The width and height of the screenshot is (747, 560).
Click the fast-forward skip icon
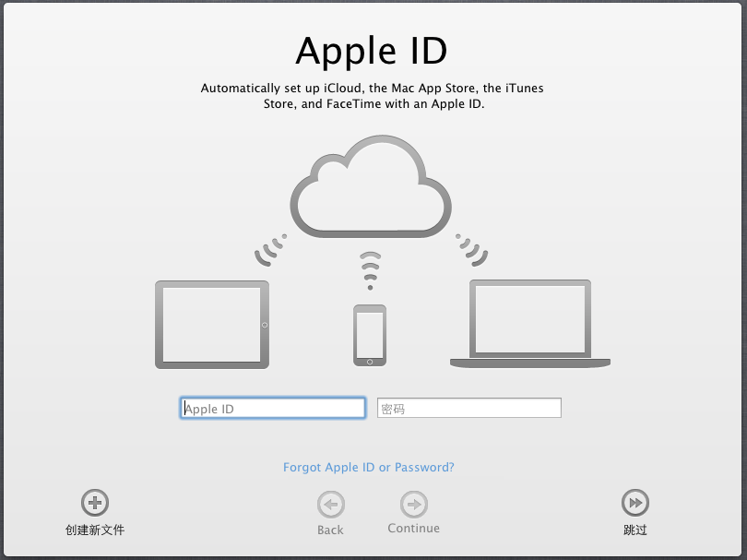[634, 503]
